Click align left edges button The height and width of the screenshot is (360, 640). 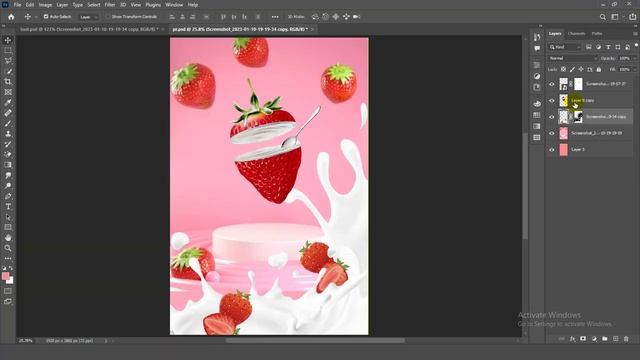172,17
